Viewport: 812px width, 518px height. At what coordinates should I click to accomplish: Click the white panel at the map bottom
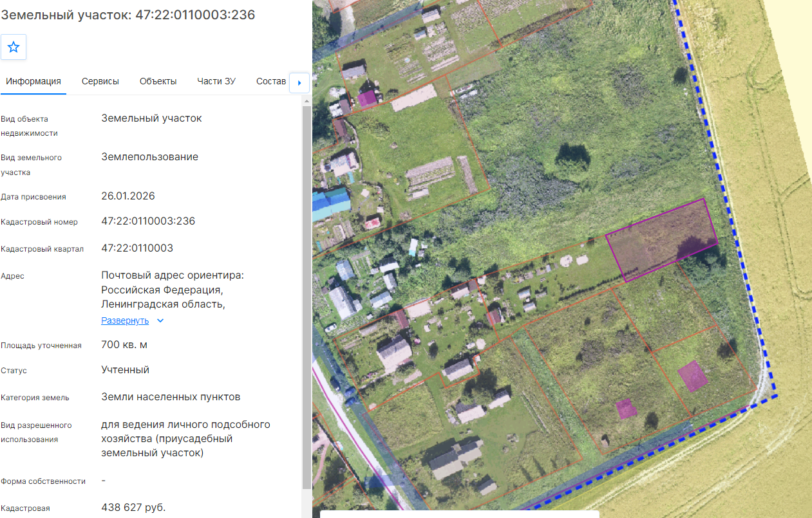click(460, 514)
